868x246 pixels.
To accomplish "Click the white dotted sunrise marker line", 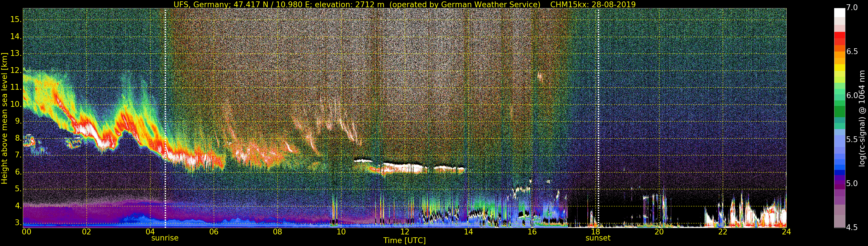I will pos(165,118).
